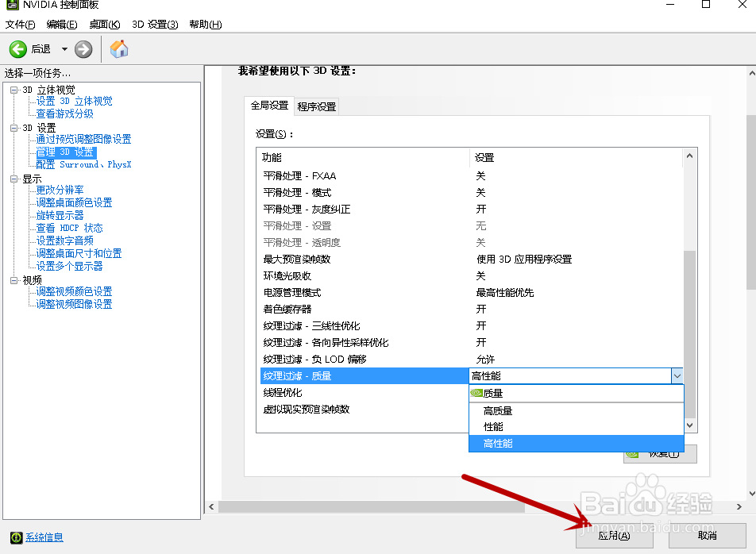Select 纹理过滤 - 各向异性采样优化 row
This screenshot has width=756, height=554.
coord(471,343)
